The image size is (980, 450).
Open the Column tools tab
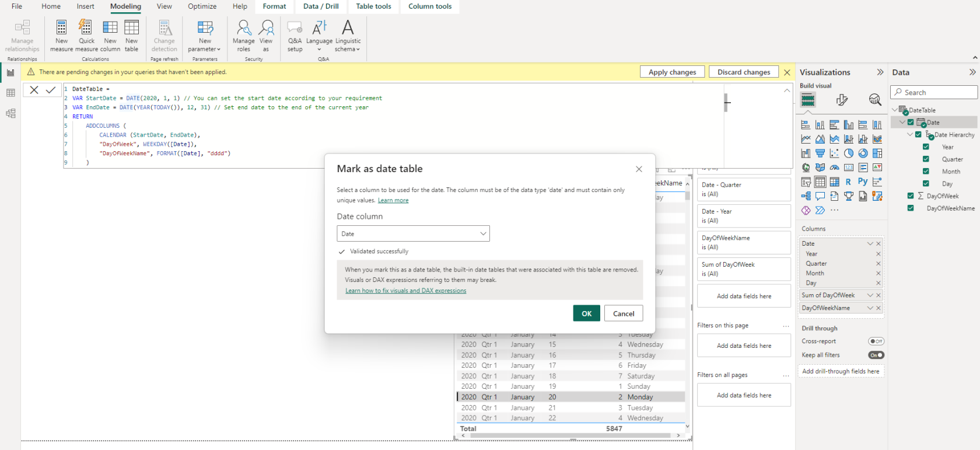(430, 6)
